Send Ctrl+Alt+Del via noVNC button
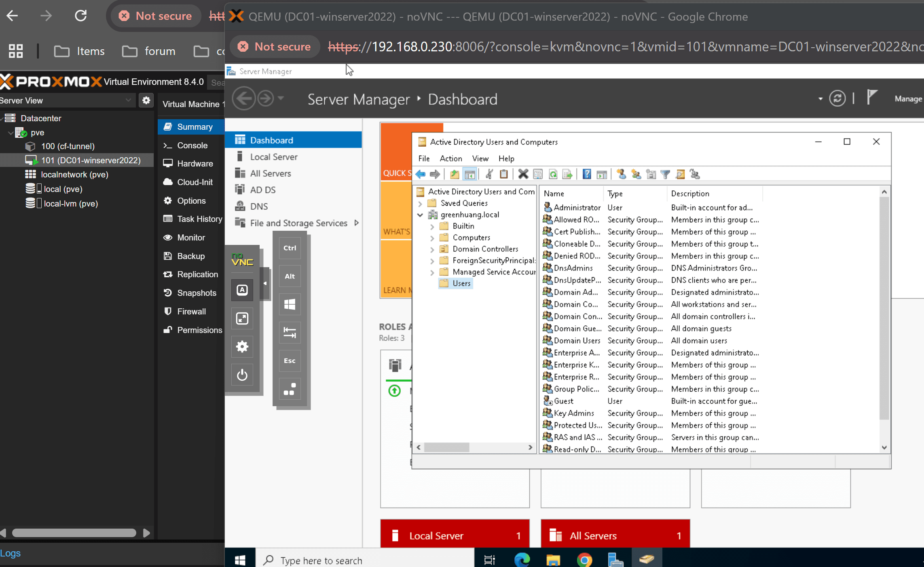This screenshot has width=924, height=567. coord(290,389)
